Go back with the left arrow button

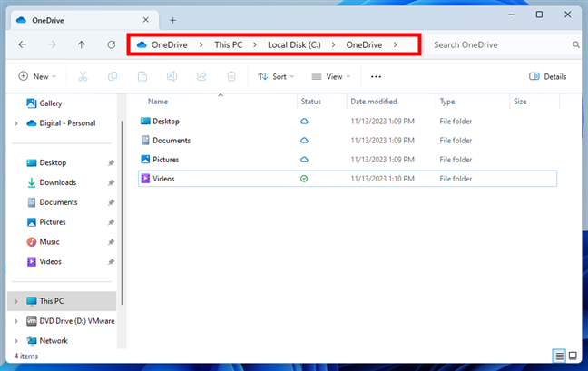(23, 44)
